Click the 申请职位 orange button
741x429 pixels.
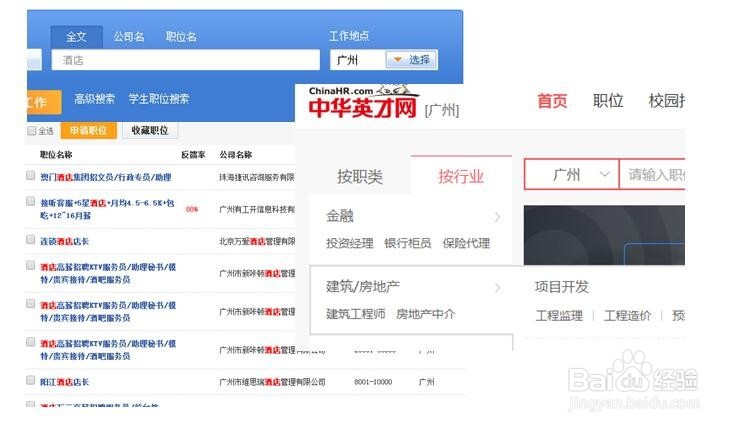(x=88, y=130)
